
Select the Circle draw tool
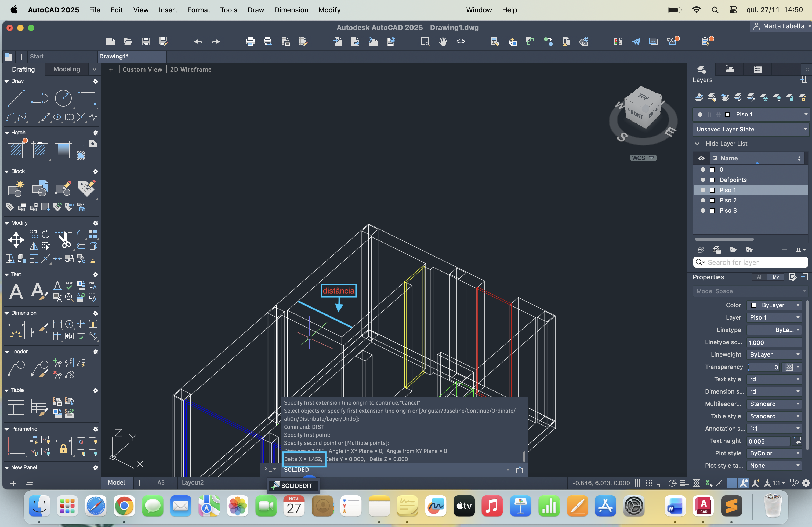63,98
